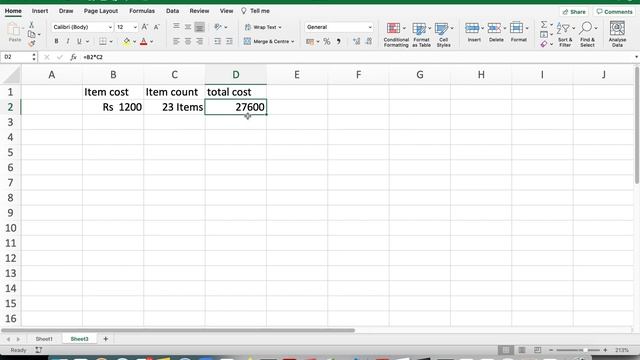This screenshot has width=640, height=360.
Task: Open Format as Table
Action: [421, 34]
